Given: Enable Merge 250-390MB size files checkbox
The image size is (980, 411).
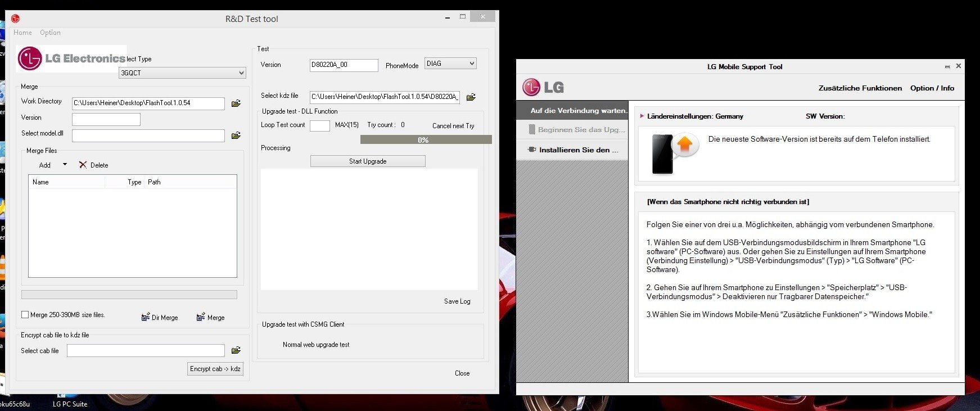Looking at the screenshot, I should tap(25, 315).
